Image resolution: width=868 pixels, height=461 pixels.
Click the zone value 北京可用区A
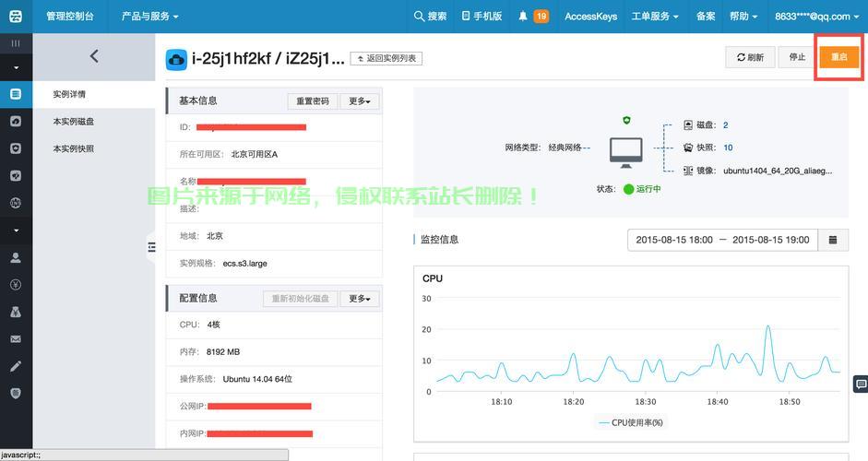[254, 154]
